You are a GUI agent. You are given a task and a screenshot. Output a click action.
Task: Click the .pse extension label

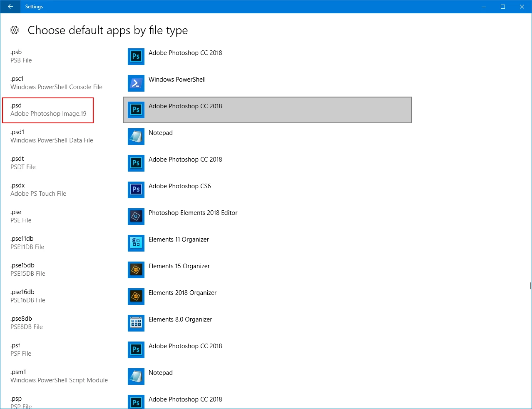(16, 212)
